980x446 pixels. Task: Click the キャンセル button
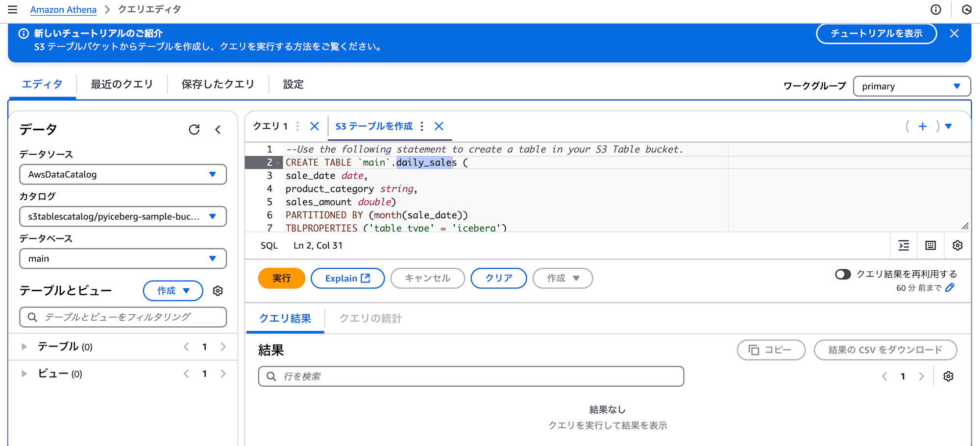[428, 278]
